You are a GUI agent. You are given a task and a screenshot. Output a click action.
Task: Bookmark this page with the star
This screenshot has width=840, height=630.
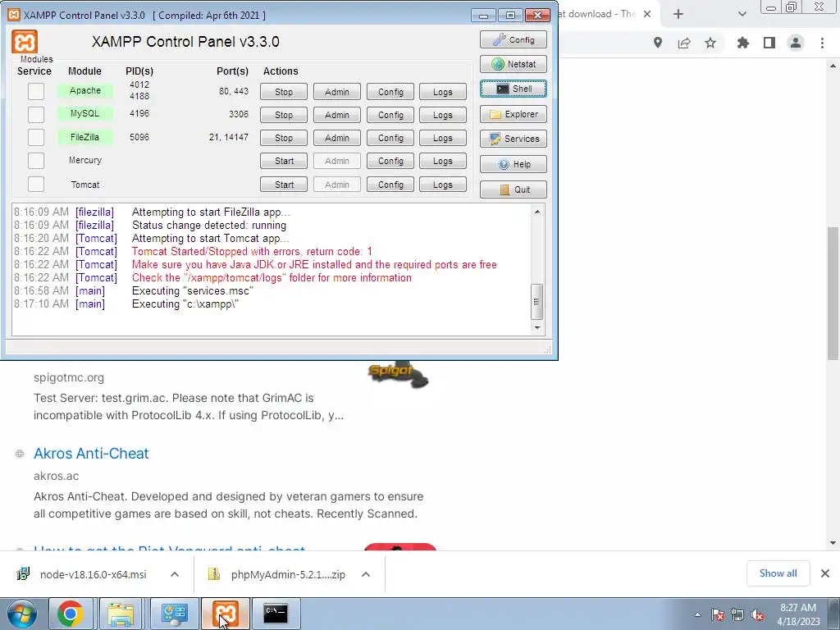(710, 43)
